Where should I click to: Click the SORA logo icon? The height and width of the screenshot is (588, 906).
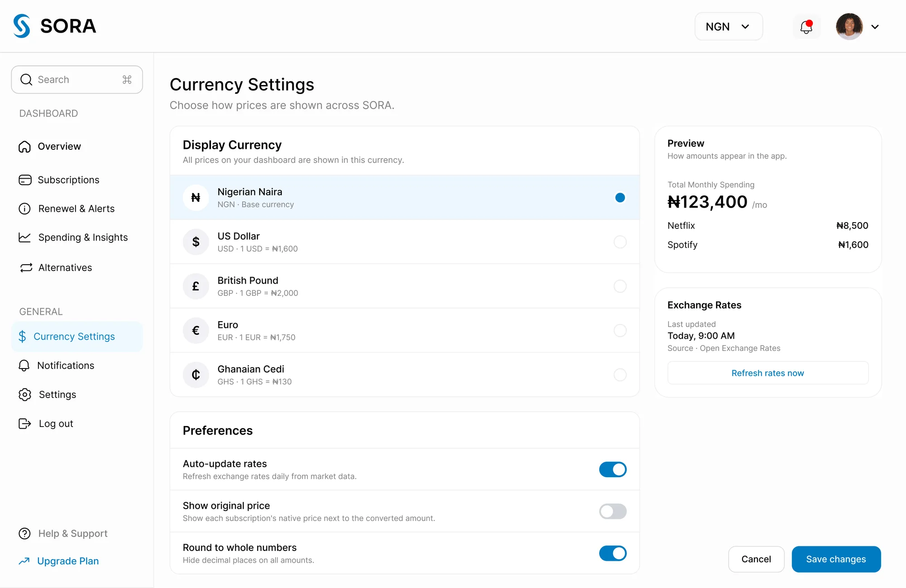point(22,26)
